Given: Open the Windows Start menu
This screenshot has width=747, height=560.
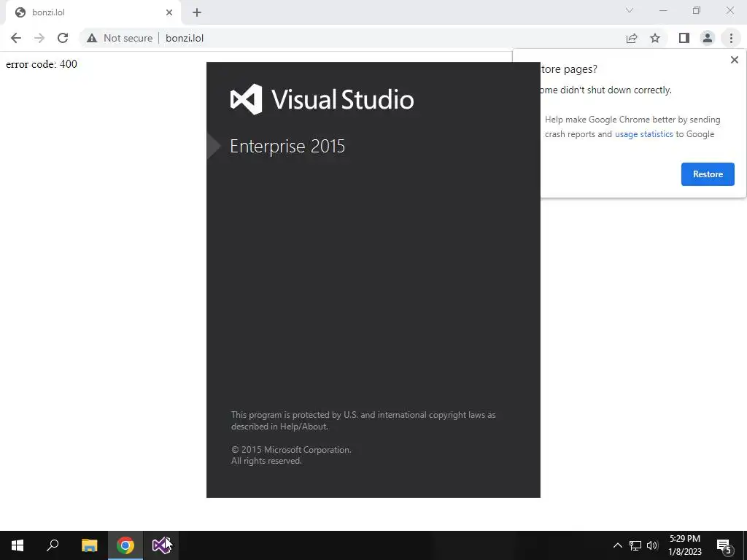Looking at the screenshot, I should coord(18,545).
